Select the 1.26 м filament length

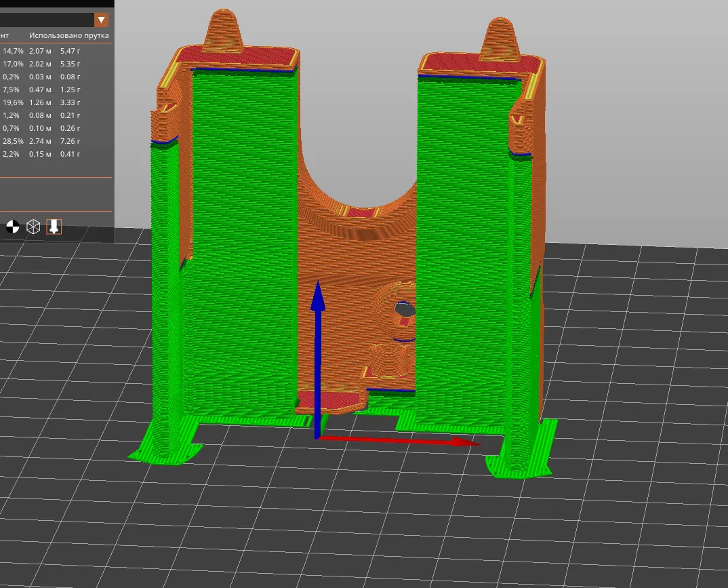click(x=40, y=102)
